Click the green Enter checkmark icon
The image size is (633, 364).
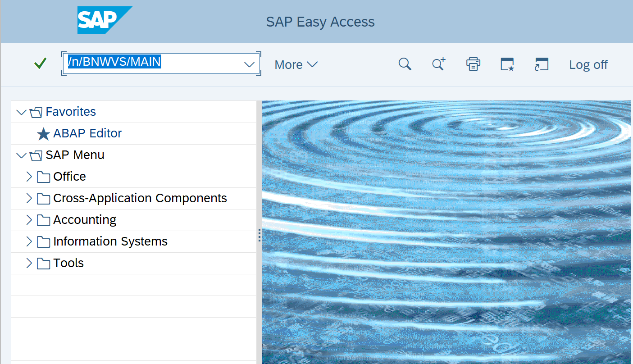point(40,63)
